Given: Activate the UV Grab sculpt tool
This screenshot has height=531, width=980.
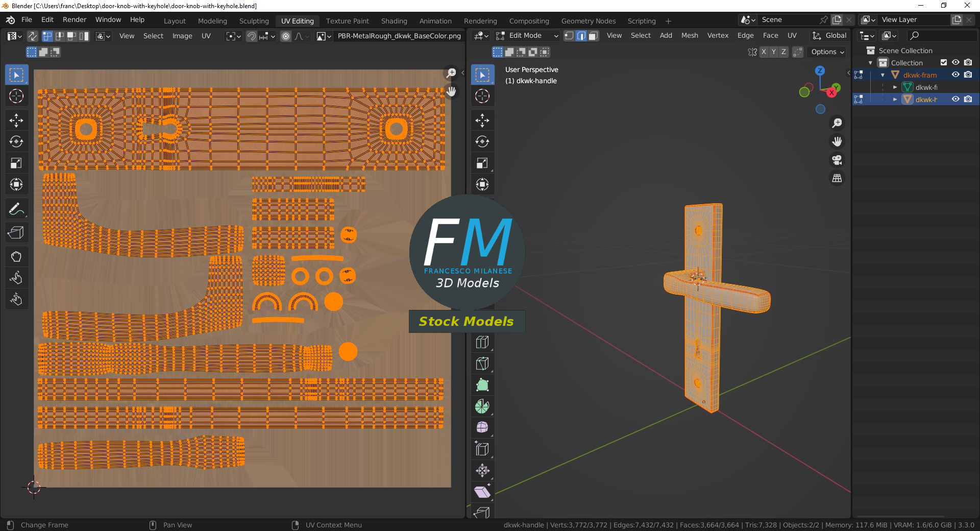Looking at the screenshot, I should (x=16, y=256).
